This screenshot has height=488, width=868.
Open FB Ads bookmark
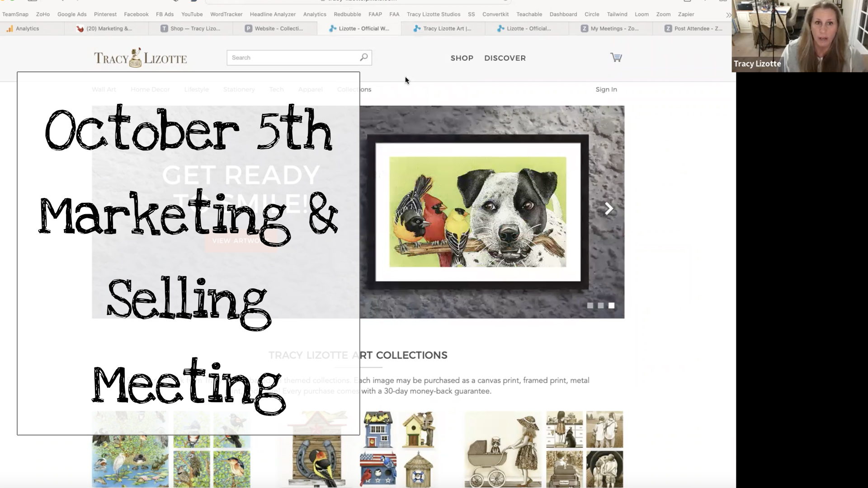pyautogui.click(x=165, y=14)
